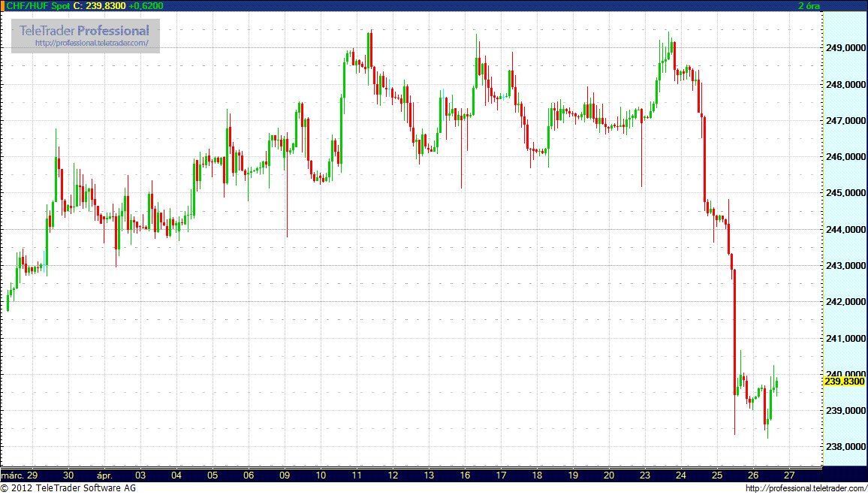The image size is (868, 495).
Task: Click the closing price C: 239,8300
Action: [100, 5]
